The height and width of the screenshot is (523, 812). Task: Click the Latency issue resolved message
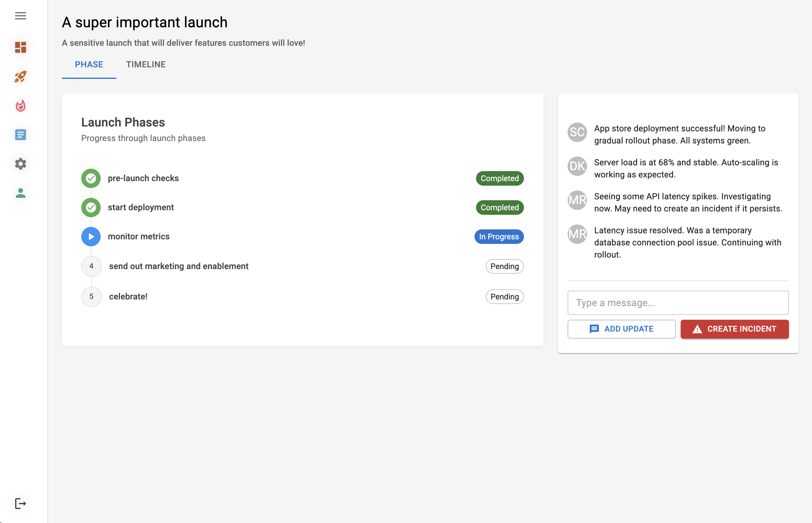tap(688, 242)
